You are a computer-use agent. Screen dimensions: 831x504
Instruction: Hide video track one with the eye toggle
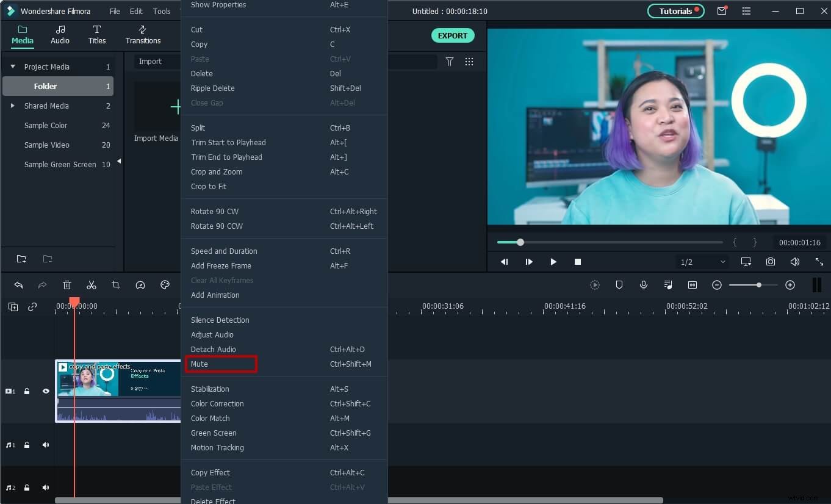point(45,391)
